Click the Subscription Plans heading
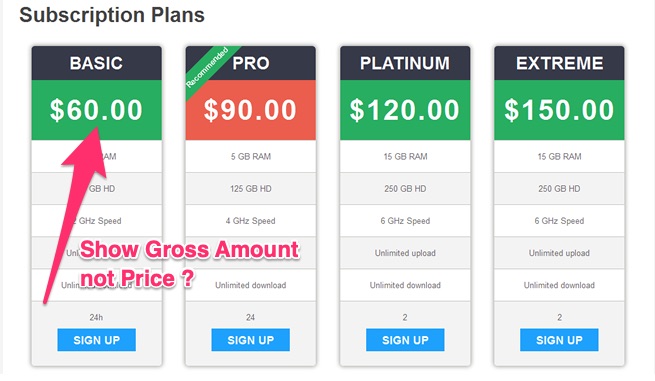Image resolution: width=655 pixels, height=381 pixels. [112, 15]
